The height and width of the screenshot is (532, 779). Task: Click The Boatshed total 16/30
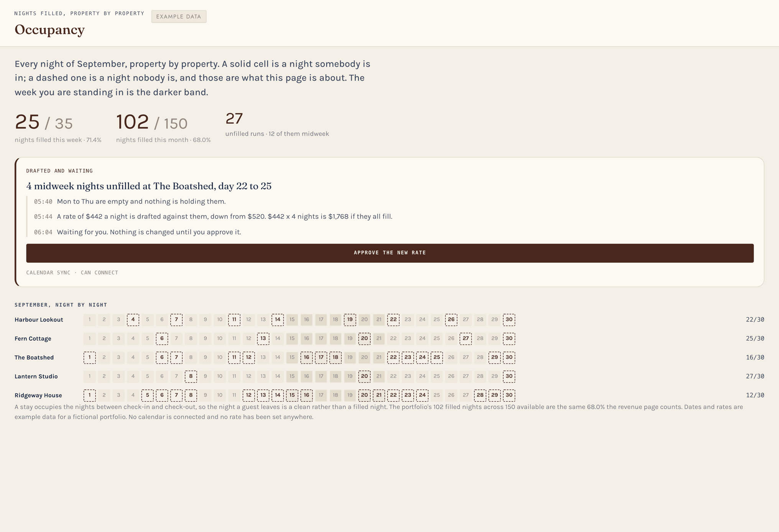(x=755, y=357)
